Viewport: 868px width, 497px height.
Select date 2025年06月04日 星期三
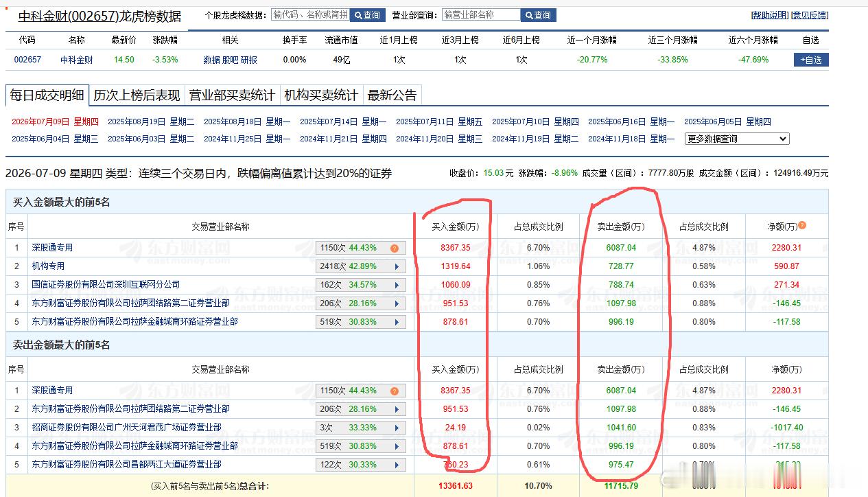click(x=55, y=139)
